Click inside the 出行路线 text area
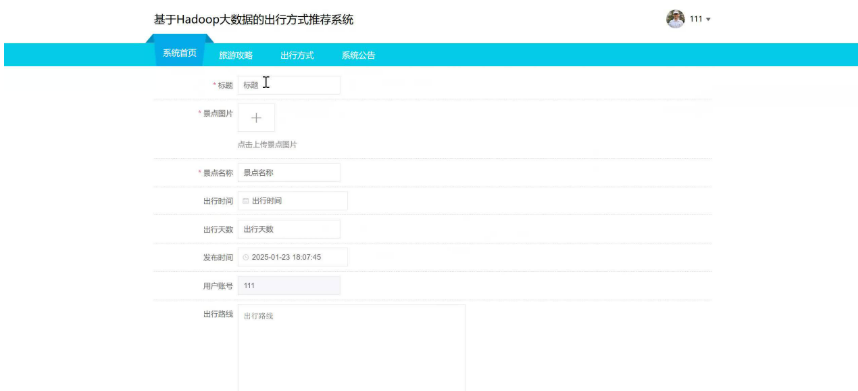The image size is (858, 391). [352, 348]
